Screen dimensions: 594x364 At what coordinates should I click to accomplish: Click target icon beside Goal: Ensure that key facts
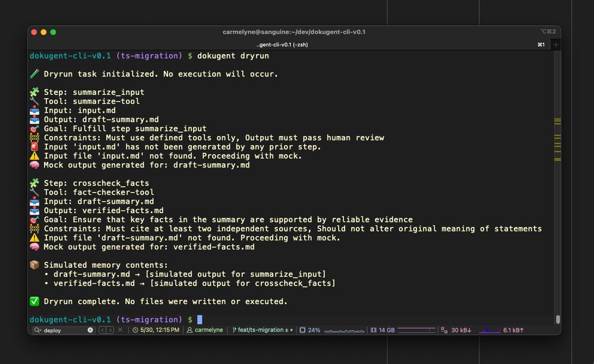[x=34, y=219]
